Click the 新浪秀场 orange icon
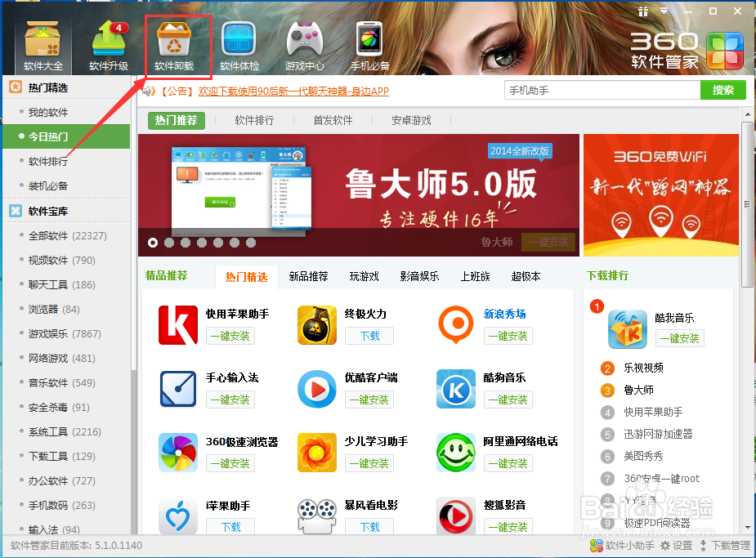The width and height of the screenshot is (756, 558). pos(455,325)
